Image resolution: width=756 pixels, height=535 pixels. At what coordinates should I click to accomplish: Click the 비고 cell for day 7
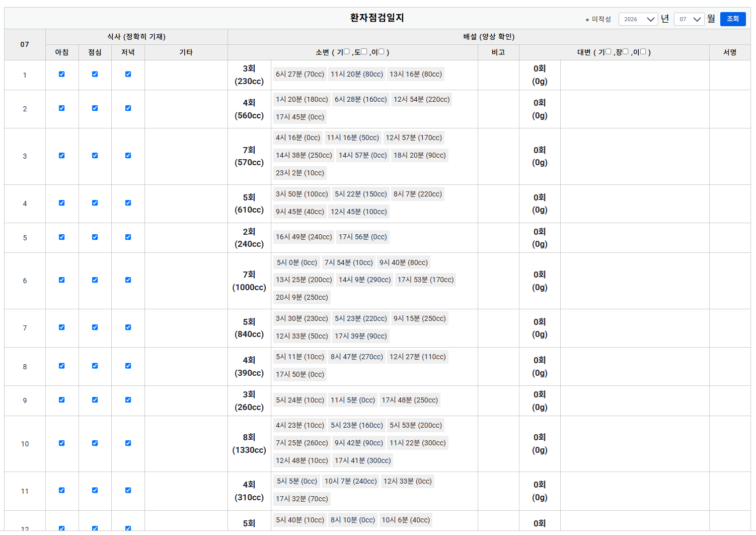pos(498,328)
